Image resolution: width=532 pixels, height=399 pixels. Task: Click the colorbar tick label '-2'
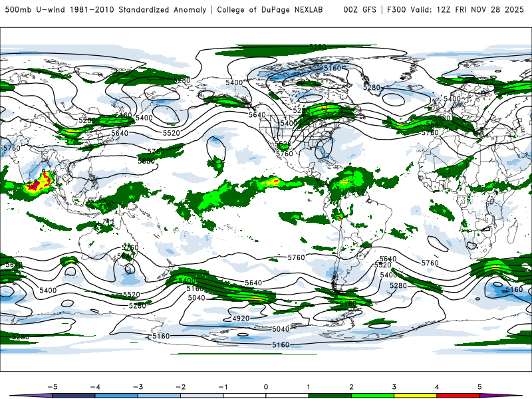point(180,387)
